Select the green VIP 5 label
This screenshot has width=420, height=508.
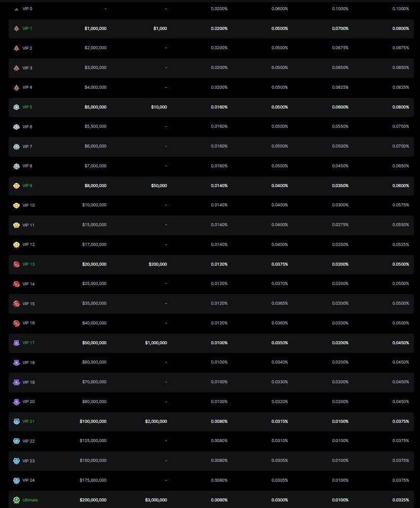(27, 107)
